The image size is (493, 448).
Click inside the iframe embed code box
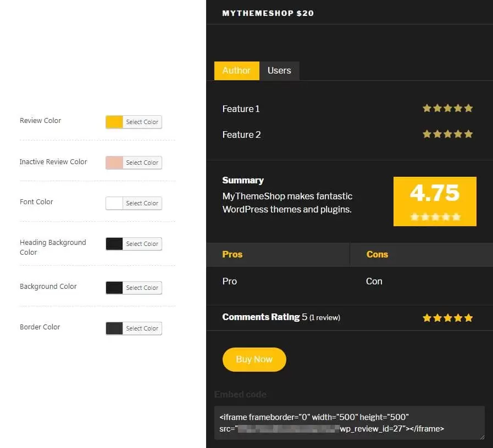[x=349, y=423]
